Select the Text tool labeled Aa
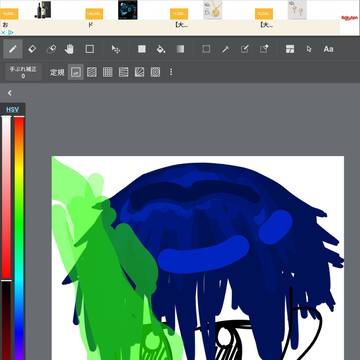Image resolution: width=360 pixels, height=360 pixels. 328,49
